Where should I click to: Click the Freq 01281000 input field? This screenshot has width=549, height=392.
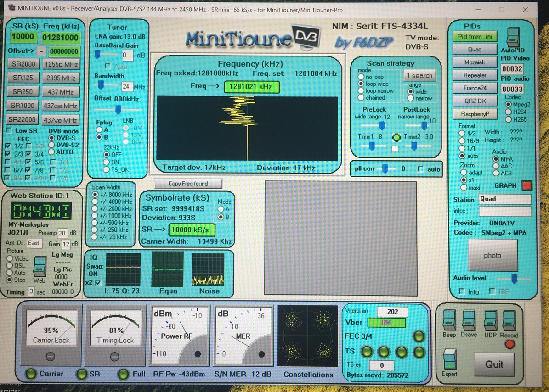[60, 38]
